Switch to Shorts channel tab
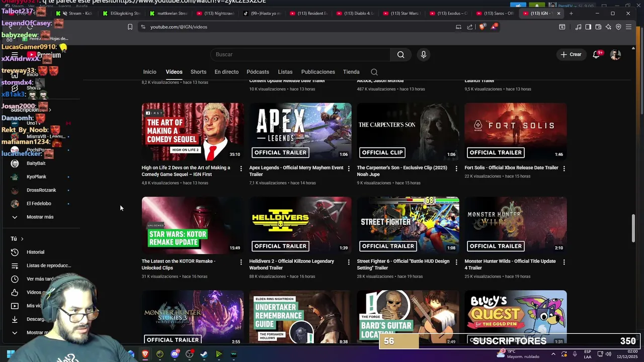644x362 pixels. coord(198,72)
